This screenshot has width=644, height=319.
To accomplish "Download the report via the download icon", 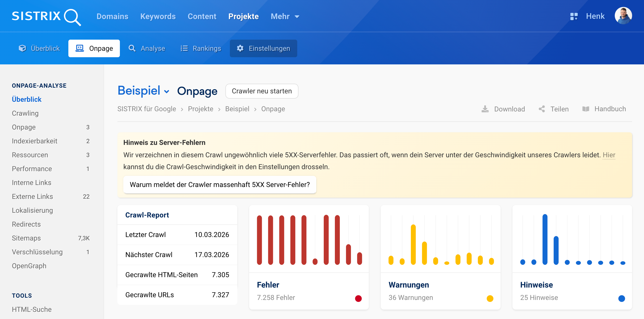I will tap(485, 109).
